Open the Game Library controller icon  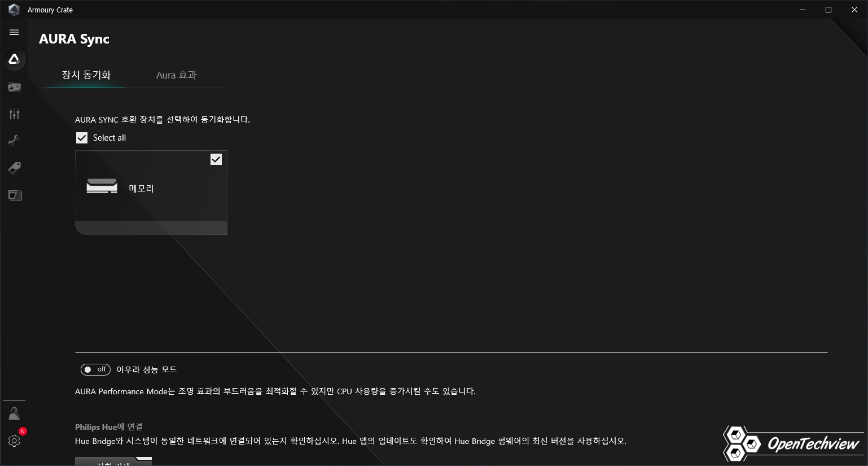14,87
